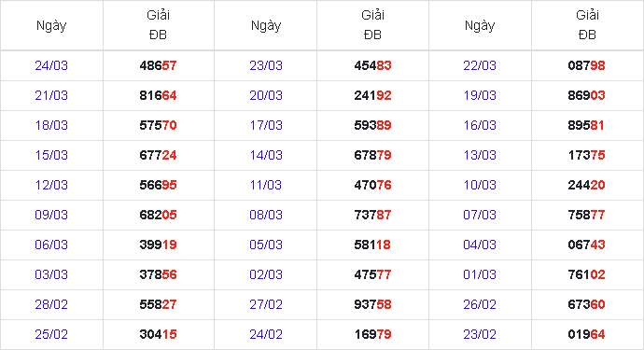Click the 21/03 date link
644x350 pixels.
tap(51, 95)
